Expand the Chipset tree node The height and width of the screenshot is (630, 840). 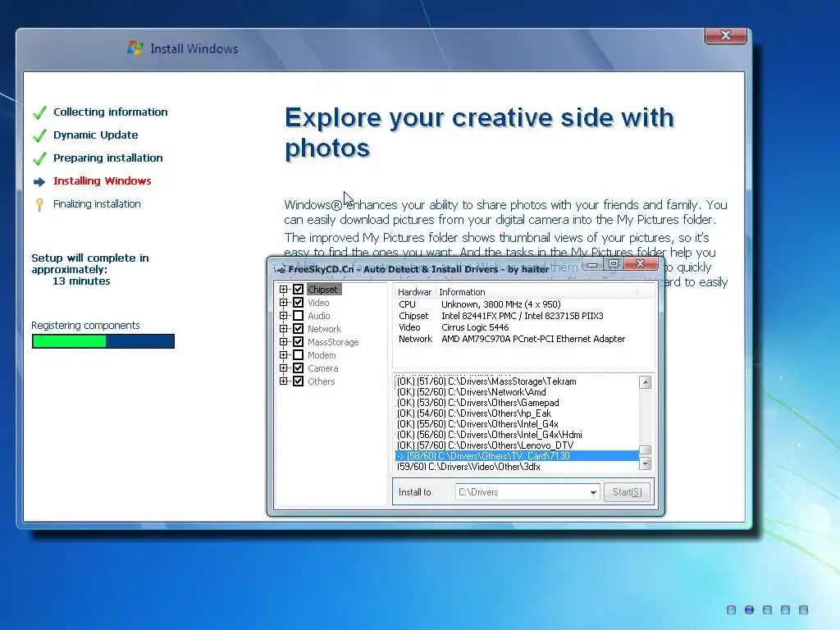coord(283,290)
